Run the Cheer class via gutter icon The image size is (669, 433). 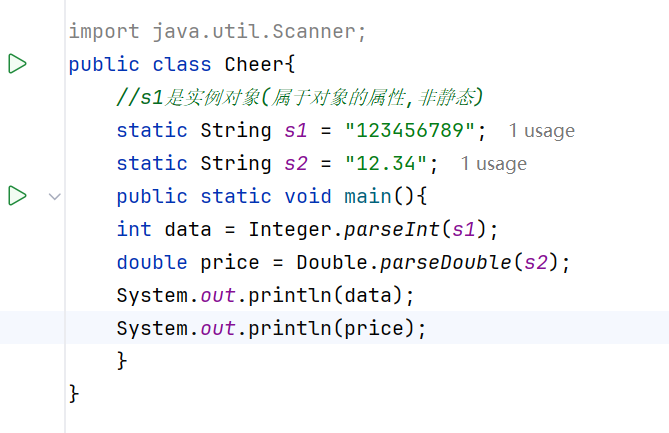pos(17,64)
